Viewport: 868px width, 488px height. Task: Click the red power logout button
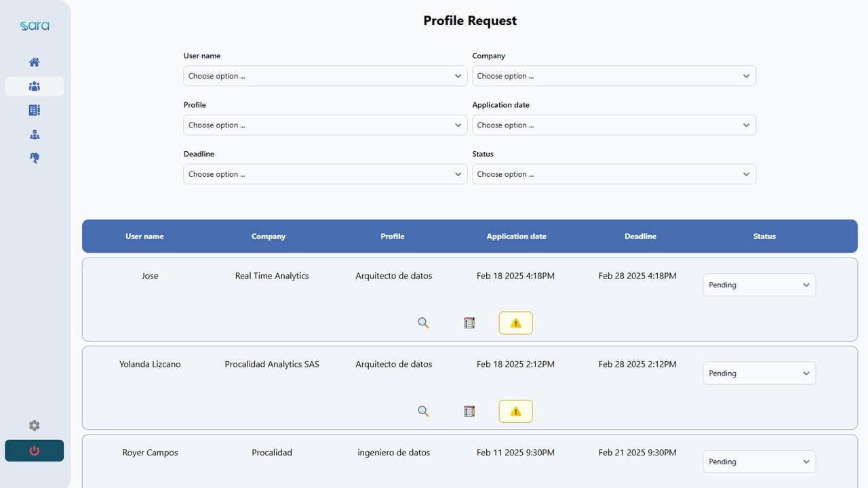[34, 451]
